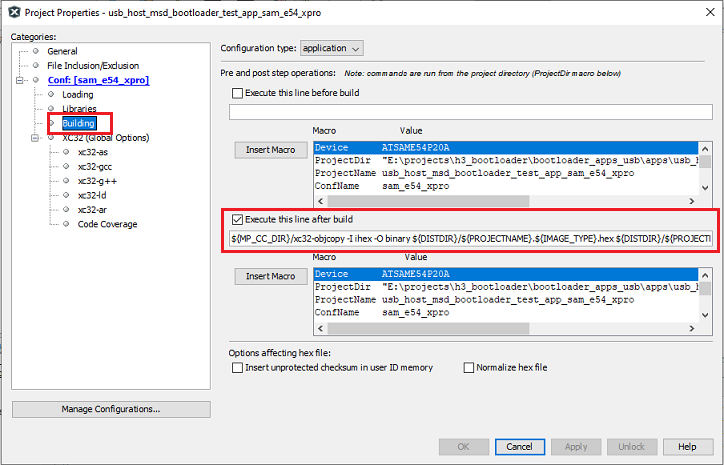
Task: Toggle Insert unprotected checksum in user ID memory
Action: click(x=237, y=367)
